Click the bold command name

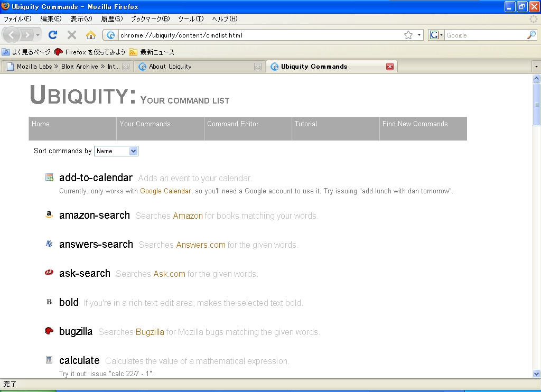[69, 302]
